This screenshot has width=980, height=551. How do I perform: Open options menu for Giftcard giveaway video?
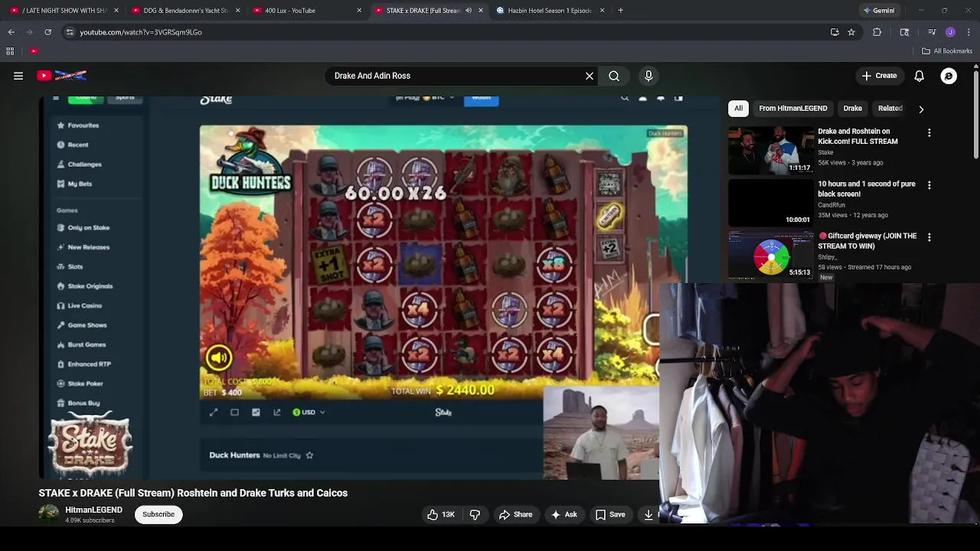coord(929,237)
